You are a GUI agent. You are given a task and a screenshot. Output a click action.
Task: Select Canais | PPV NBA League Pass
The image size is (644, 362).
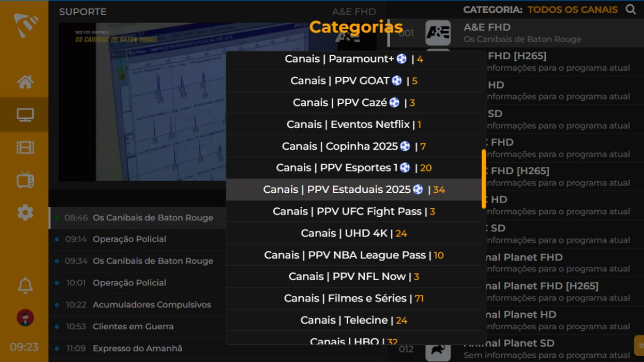coord(354,255)
